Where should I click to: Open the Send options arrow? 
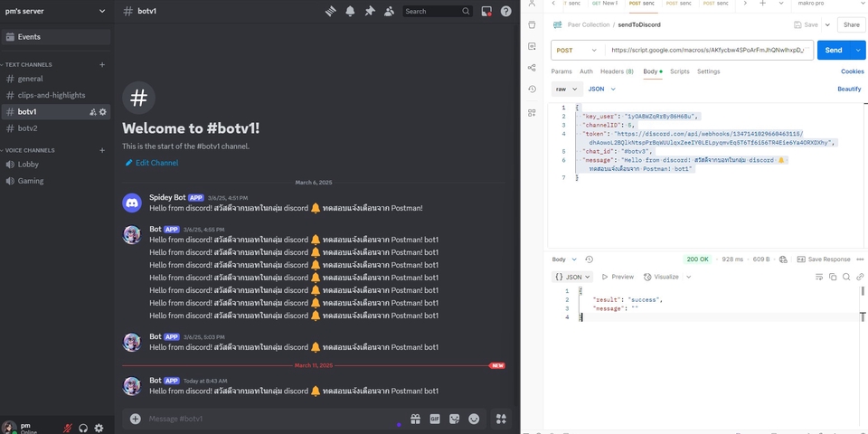(859, 50)
